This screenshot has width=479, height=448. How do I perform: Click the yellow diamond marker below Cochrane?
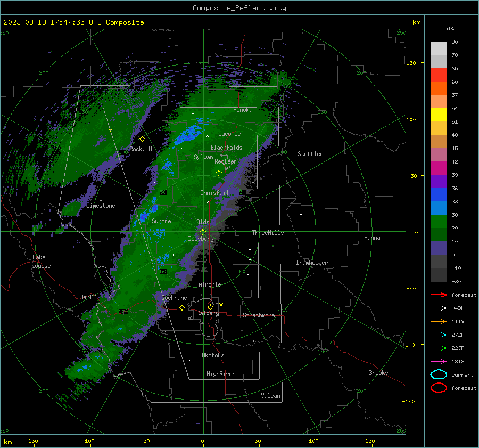(182, 307)
